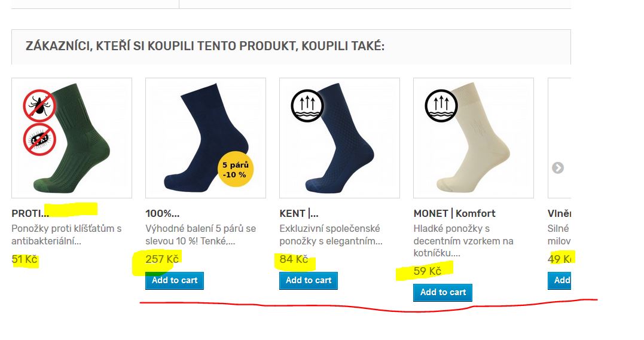Add KENT socks to cart

(309, 280)
